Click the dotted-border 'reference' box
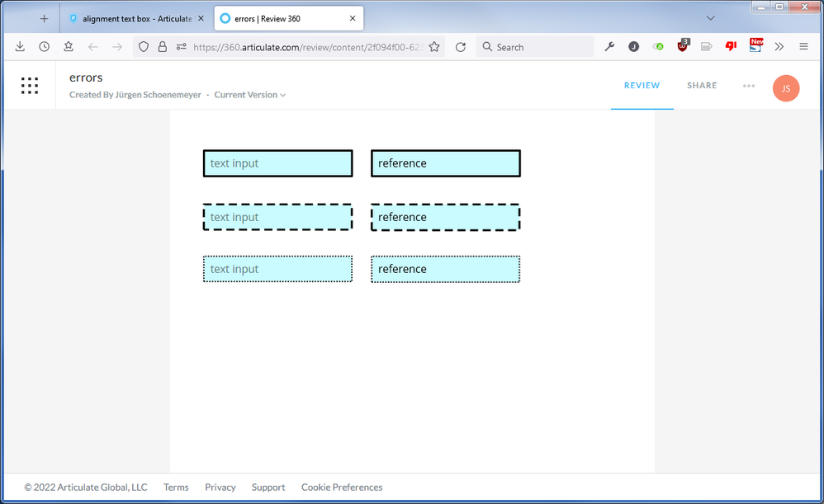The height and width of the screenshot is (504, 824). pyautogui.click(x=446, y=269)
